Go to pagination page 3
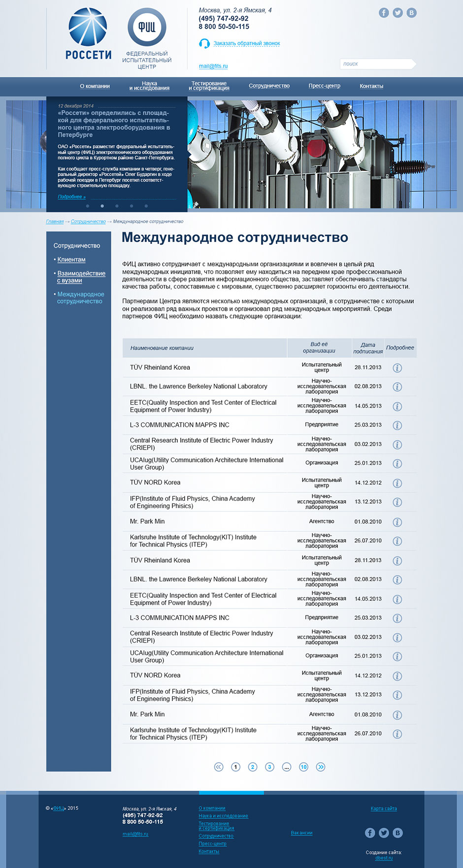463x868 pixels. pos(269,767)
